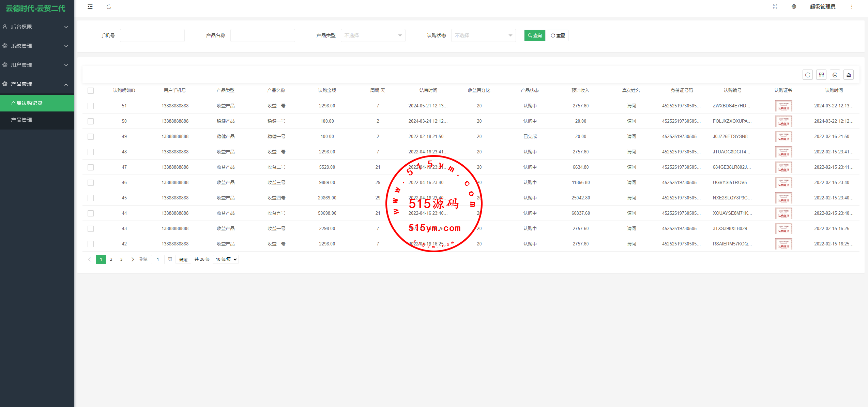
Task: Open the 认购状态 dropdown
Action: pos(483,35)
